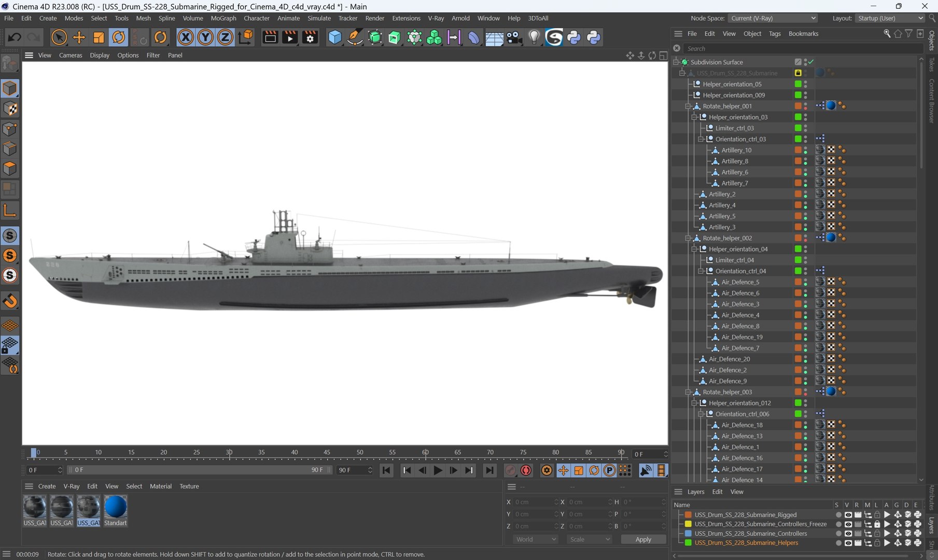Viewport: 938px width, 560px height.
Task: Click the Camera object icon
Action: click(513, 37)
